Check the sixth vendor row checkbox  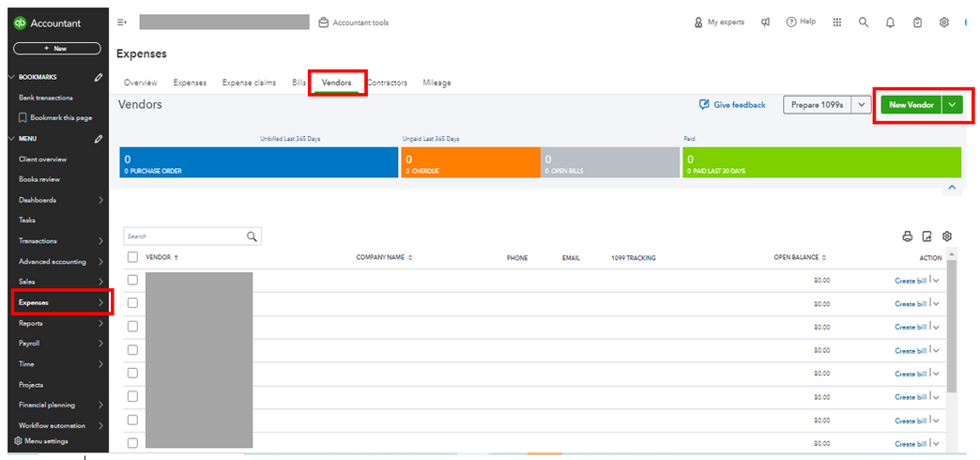[132, 395]
